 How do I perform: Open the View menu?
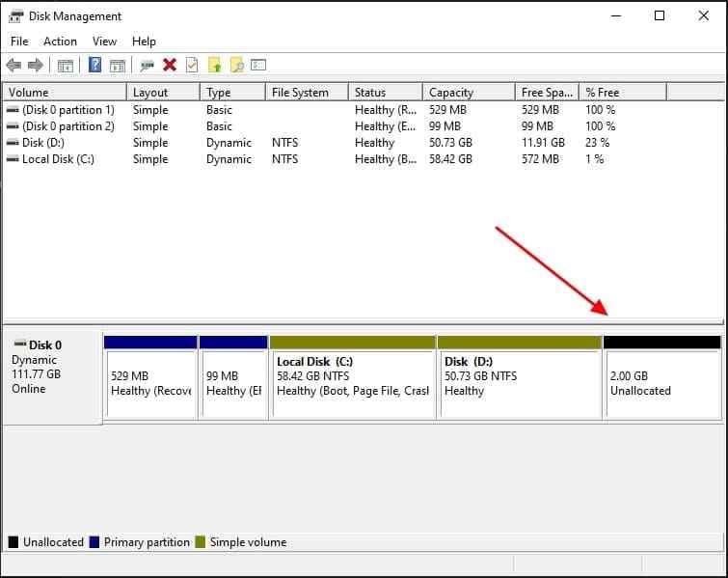tap(104, 41)
